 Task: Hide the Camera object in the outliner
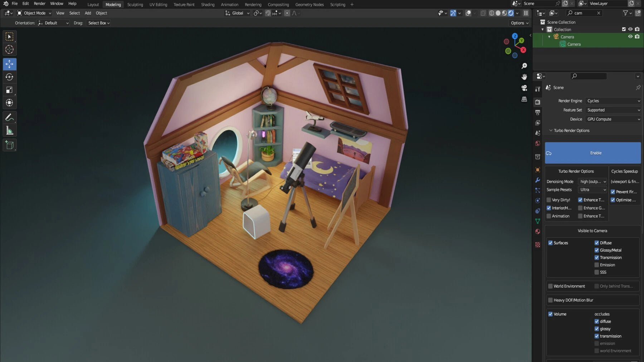coord(630,37)
